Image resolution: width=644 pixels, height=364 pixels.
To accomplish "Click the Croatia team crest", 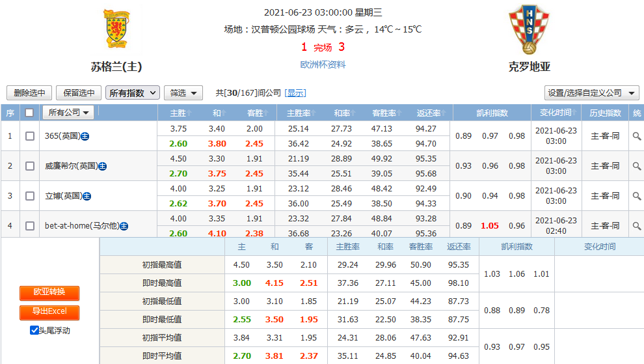I will tap(529, 29).
